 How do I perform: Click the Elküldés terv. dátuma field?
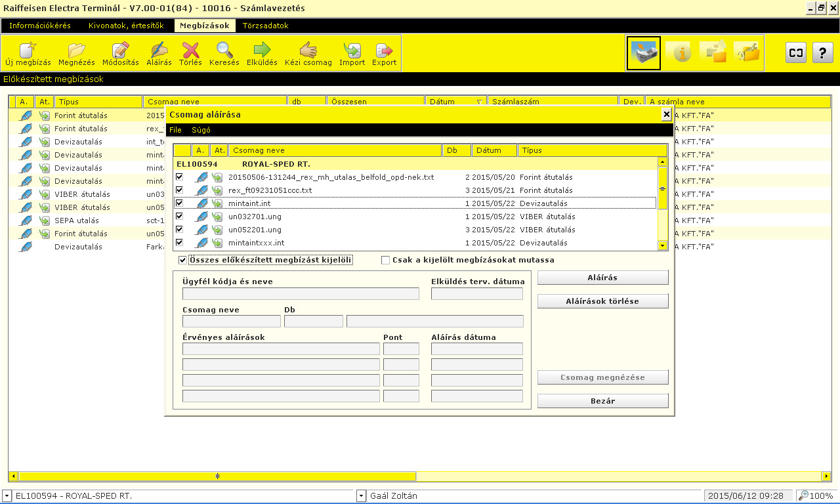[477, 293]
